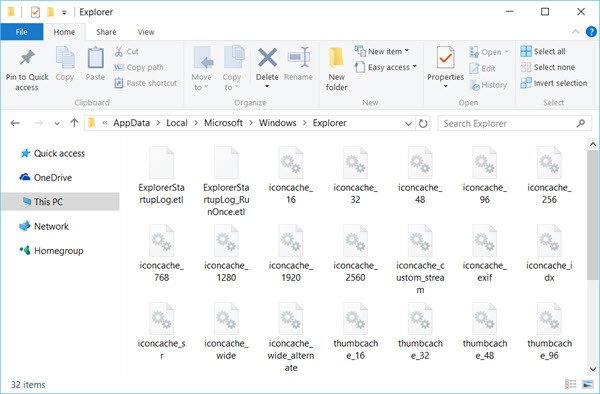Click the Windows breadcrumb in the path
Viewport: 600px width, 394px height.
pos(277,123)
